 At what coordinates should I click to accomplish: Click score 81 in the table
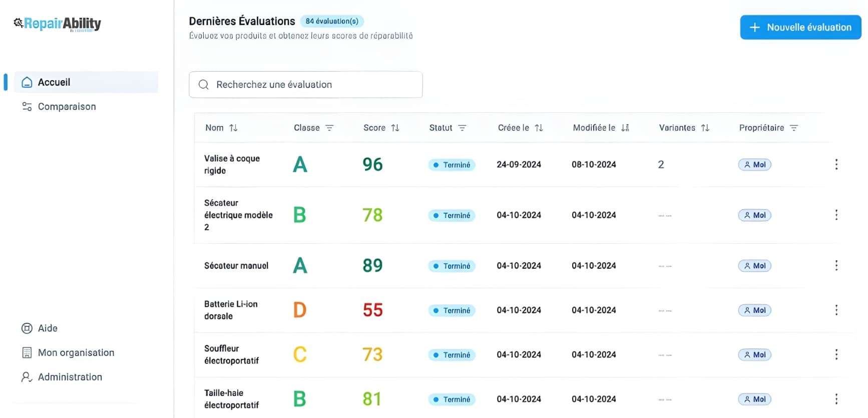tap(372, 399)
